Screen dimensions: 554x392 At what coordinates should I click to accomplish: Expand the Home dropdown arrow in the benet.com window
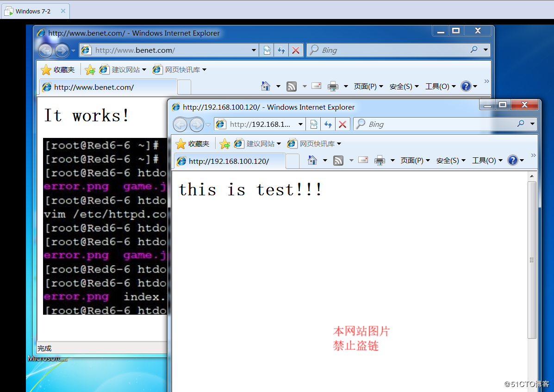(x=278, y=86)
